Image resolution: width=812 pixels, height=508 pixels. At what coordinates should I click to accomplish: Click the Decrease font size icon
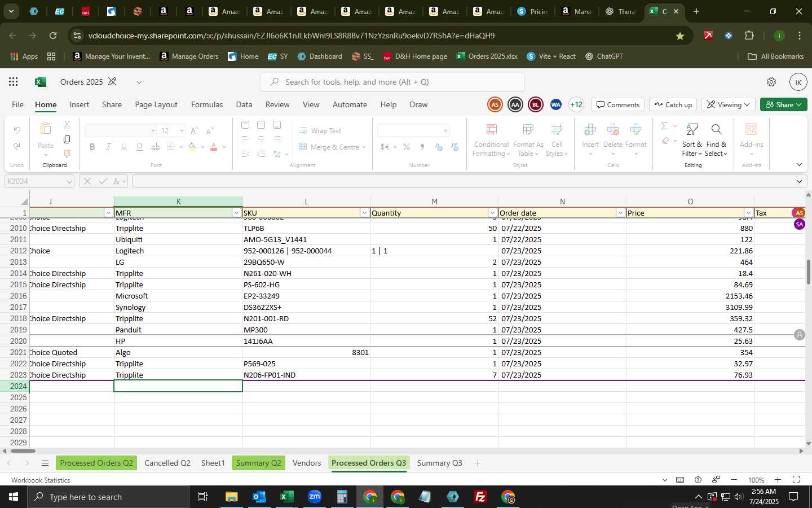pos(210,130)
